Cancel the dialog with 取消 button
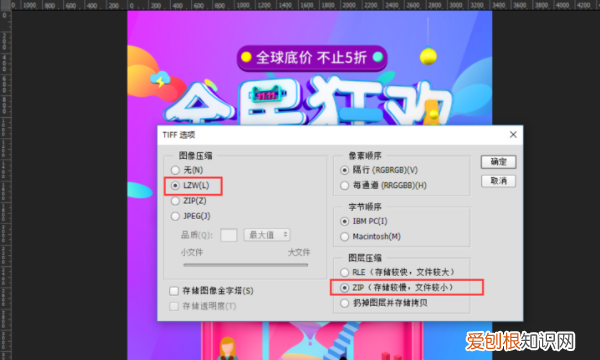This screenshot has width=600, height=360. tap(498, 181)
